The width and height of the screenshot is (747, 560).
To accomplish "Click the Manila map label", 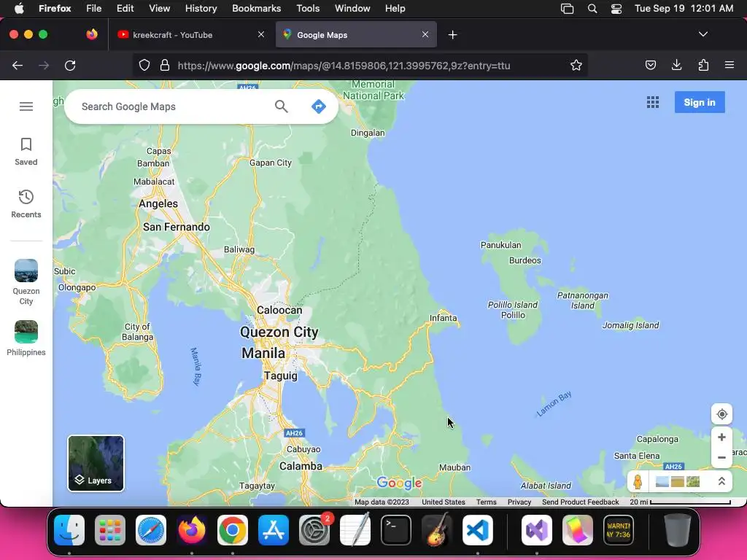I will pyautogui.click(x=263, y=354).
